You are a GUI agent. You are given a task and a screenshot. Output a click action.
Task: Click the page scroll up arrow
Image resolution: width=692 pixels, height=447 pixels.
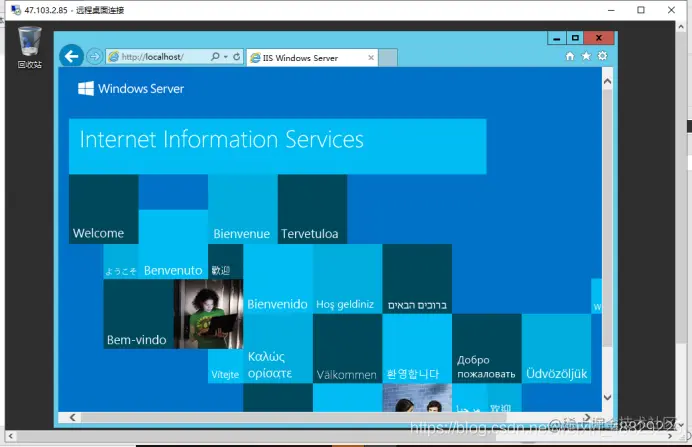607,81
